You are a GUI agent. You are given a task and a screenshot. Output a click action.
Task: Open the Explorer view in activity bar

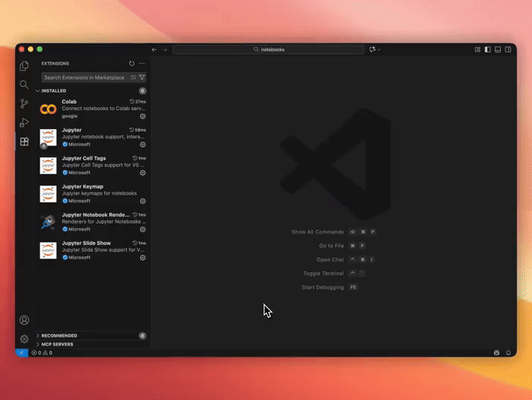(x=24, y=65)
